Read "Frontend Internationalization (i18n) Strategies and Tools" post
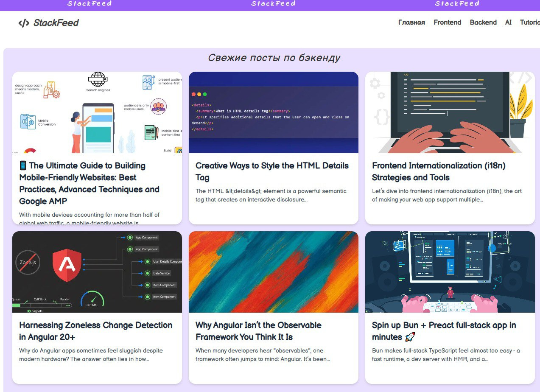This screenshot has height=392, width=540. coord(439,171)
